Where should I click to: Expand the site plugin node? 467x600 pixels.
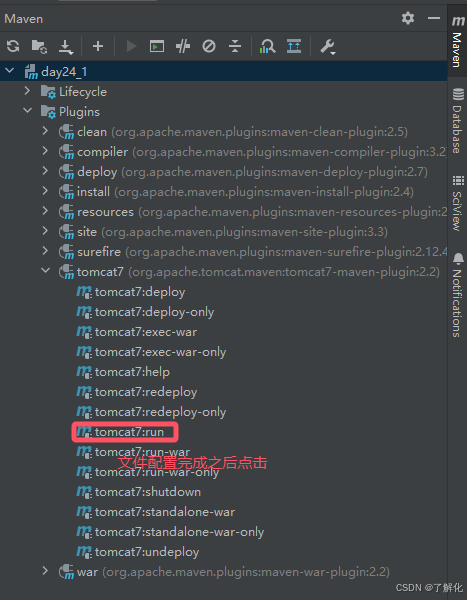click(45, 231)
